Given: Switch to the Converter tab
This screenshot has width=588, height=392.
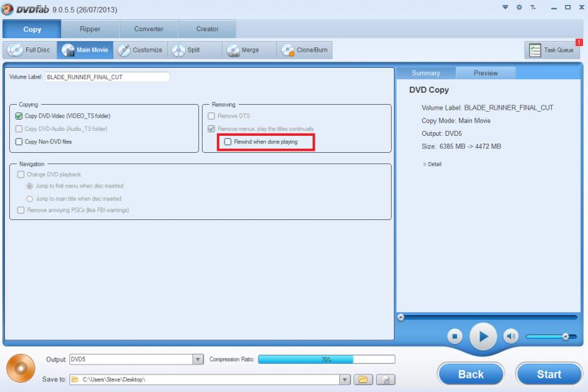Looking at the screenshot, I should point(149,29).
